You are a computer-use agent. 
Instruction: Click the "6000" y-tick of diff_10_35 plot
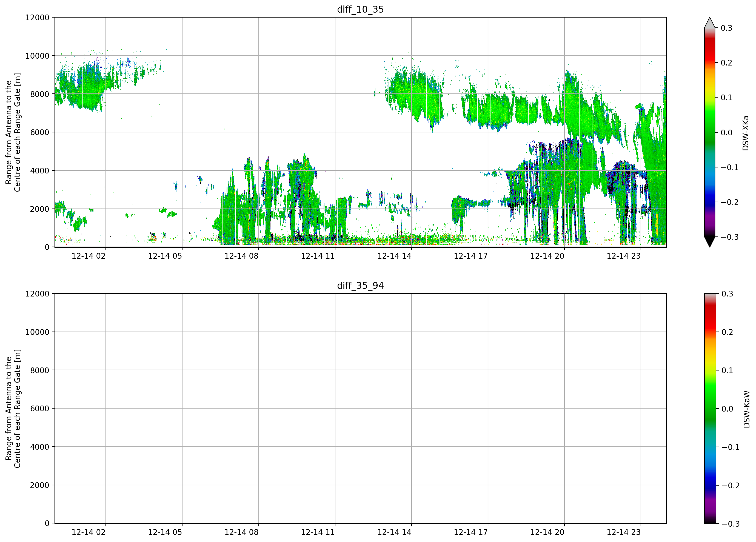coord(40,132)
